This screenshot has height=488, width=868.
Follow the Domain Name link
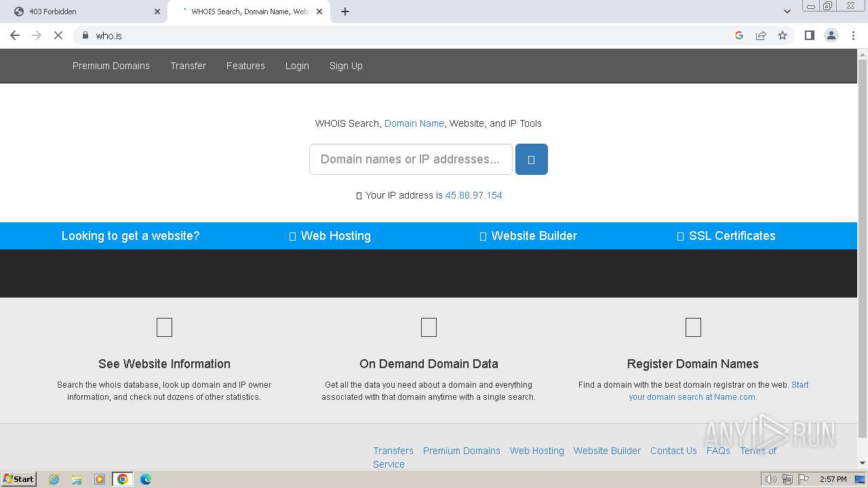tap(414, 123)
